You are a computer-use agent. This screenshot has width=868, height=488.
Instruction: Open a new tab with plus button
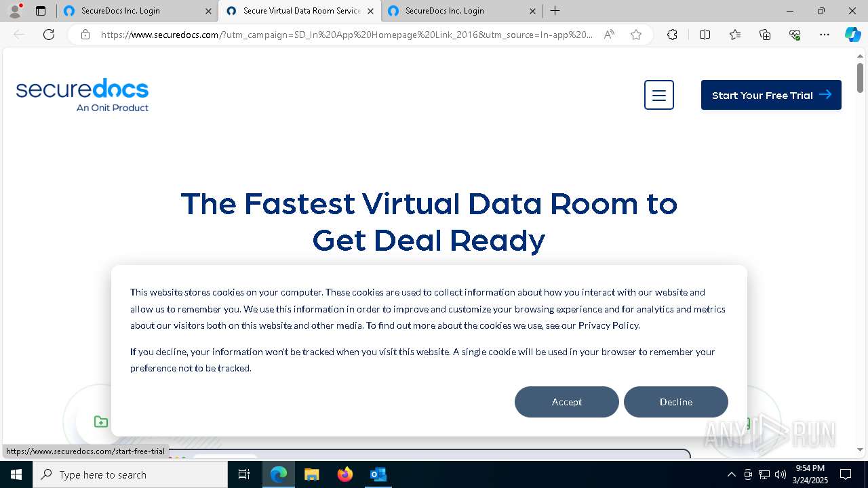point(555,11)
